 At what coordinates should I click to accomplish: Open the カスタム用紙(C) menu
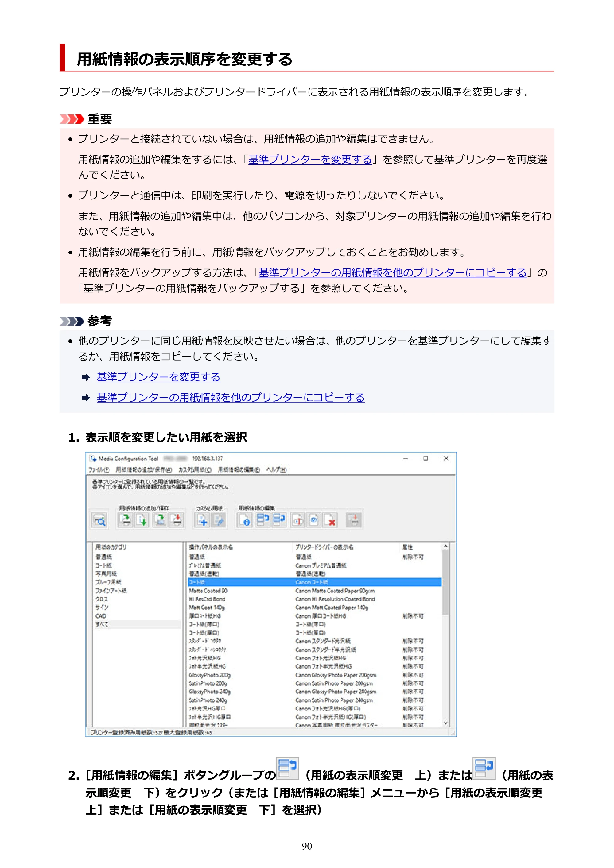pyautogui.click(x=195, y=469)
